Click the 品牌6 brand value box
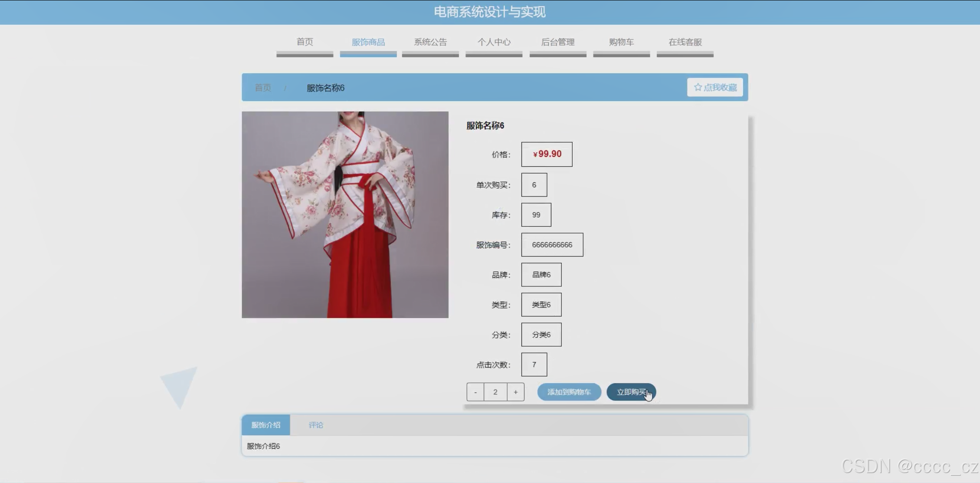 (541, 275)
